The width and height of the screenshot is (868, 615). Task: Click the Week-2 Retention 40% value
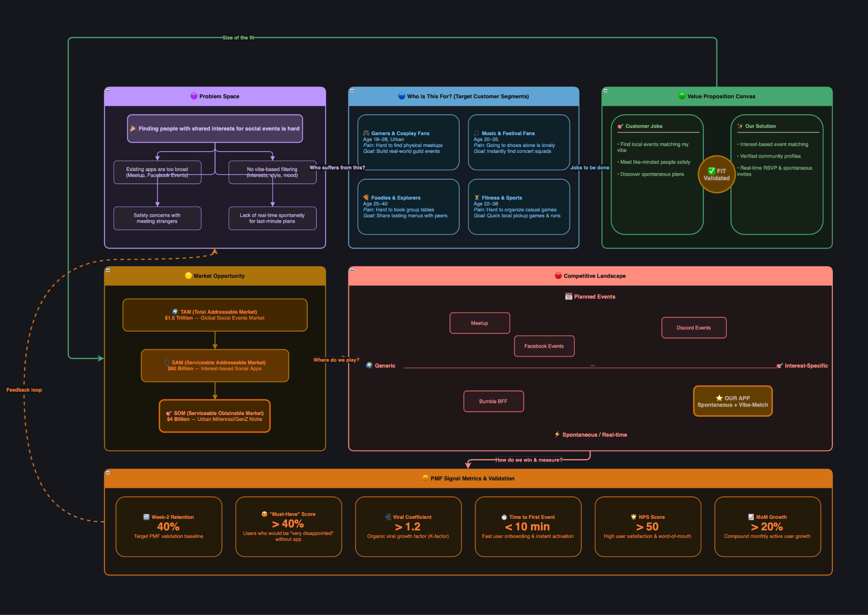click(168, 526)
